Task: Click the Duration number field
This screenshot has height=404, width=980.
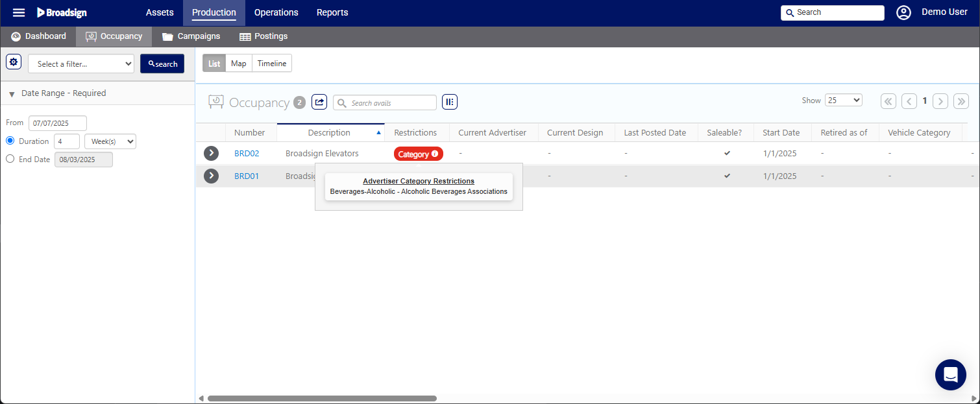Action: [x=67, y=141]
